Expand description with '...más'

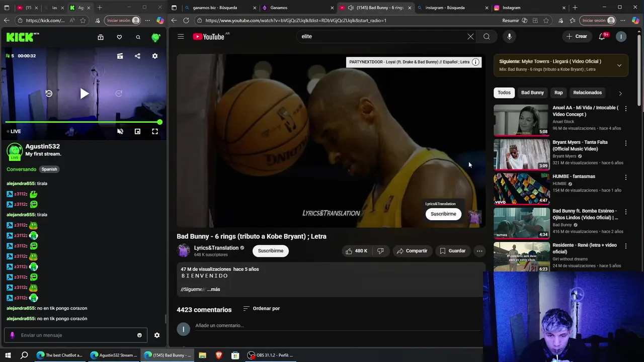coord(213,289)
